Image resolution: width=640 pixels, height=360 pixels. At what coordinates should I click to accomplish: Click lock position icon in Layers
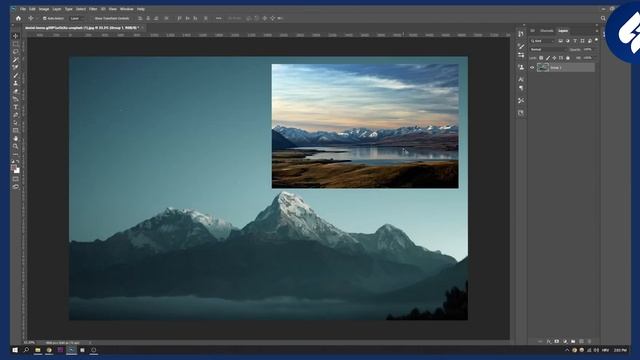point(554,58)
